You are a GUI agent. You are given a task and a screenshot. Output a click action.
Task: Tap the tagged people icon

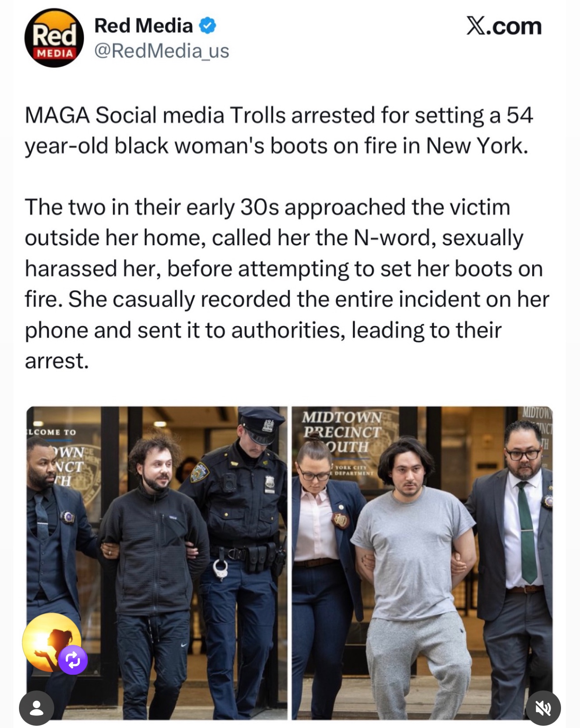(37, 708)
